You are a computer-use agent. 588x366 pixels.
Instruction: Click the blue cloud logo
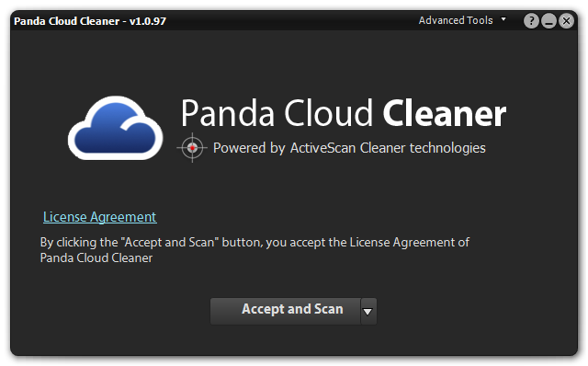116,128
